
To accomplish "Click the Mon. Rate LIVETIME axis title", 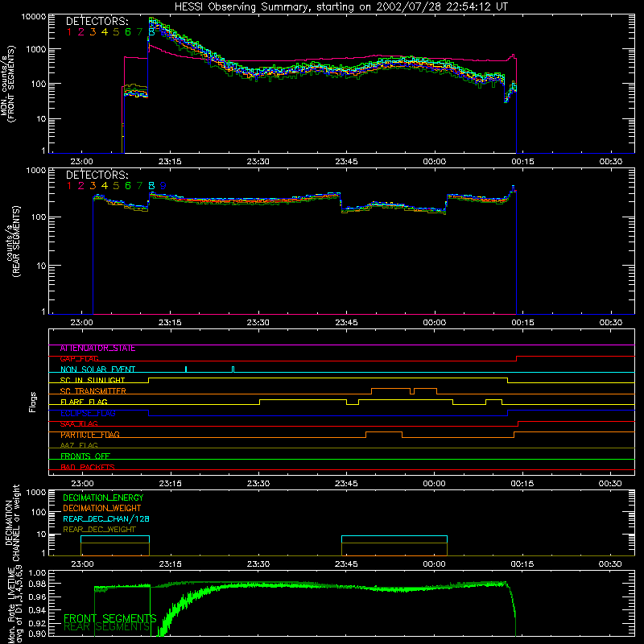I will tap(14, 604).
